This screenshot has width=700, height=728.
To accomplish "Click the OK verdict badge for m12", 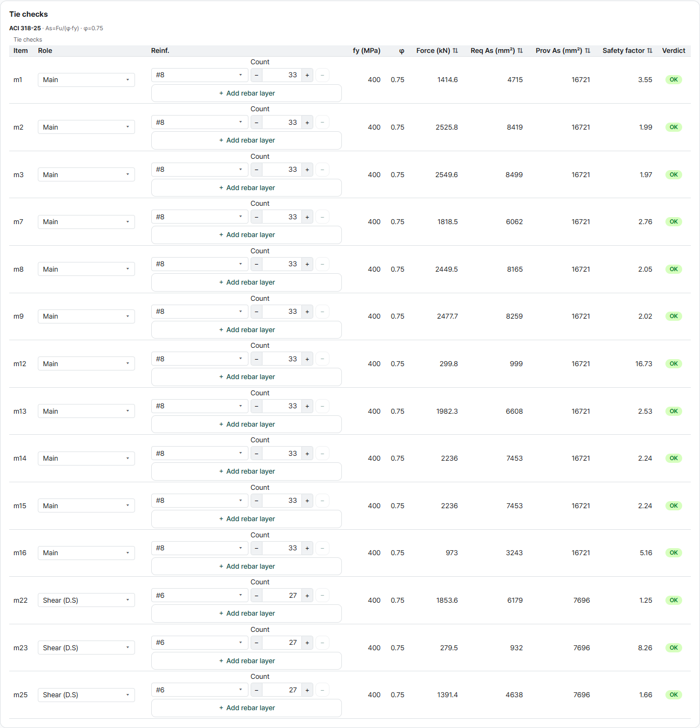I will pyautogui.click(x=674, y=364).
